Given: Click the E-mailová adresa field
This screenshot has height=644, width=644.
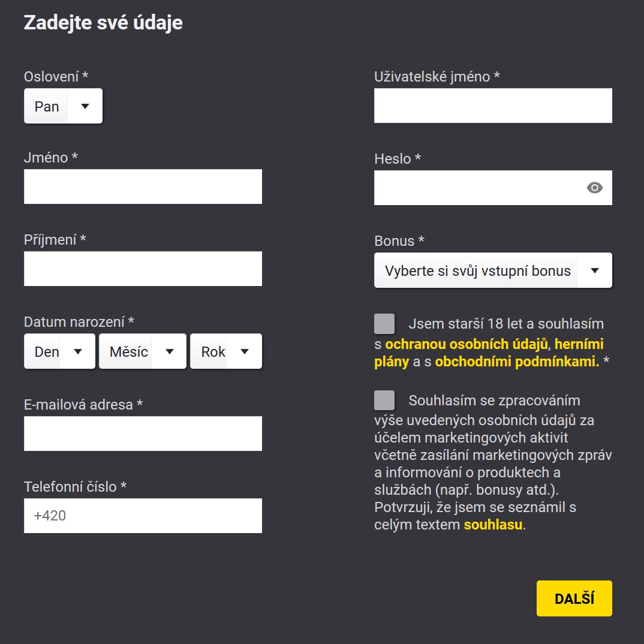Looking at the screenshot, I should (x=143, y=433).
